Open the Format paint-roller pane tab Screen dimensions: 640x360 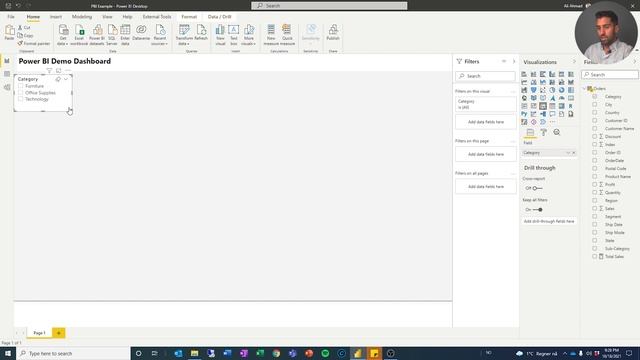point(543,132)
